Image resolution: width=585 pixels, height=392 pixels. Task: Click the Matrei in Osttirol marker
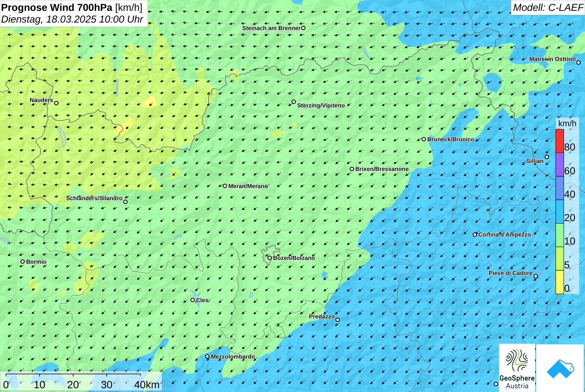pos(579,63)
